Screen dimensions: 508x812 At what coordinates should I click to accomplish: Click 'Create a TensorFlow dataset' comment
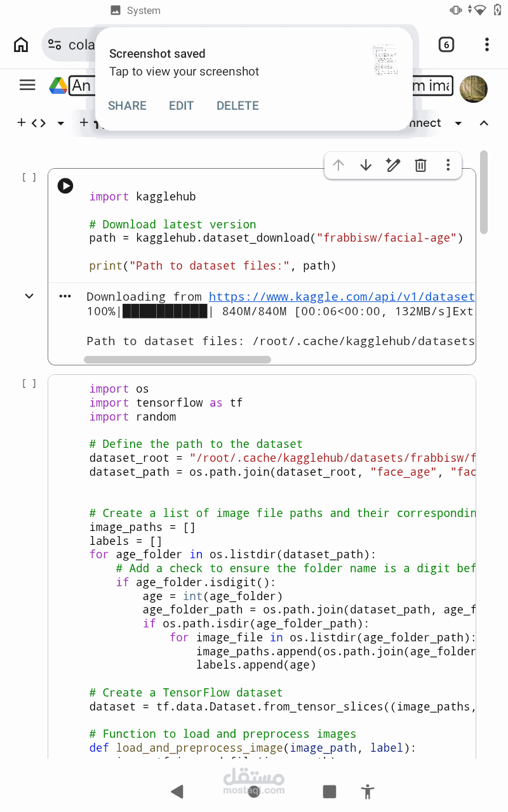click(186, 693)
